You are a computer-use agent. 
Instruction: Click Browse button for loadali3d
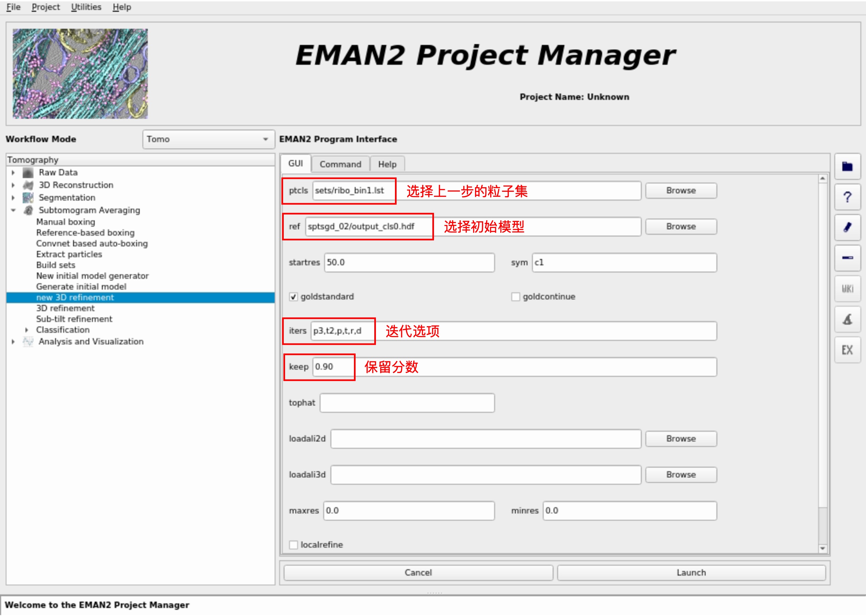[681, 474]
